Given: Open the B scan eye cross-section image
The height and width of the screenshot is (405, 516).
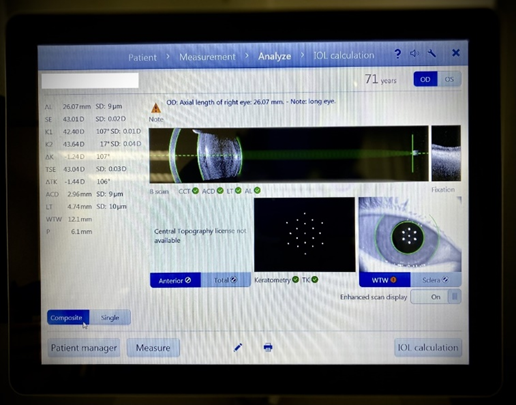Looking at the screenshot, I should (x=289, y=154).
